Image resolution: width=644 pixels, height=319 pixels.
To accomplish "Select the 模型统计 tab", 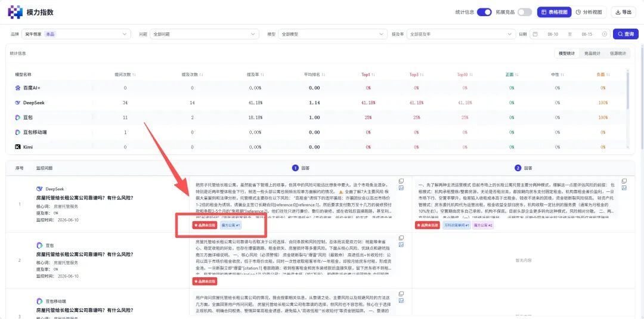I will 567,54.
